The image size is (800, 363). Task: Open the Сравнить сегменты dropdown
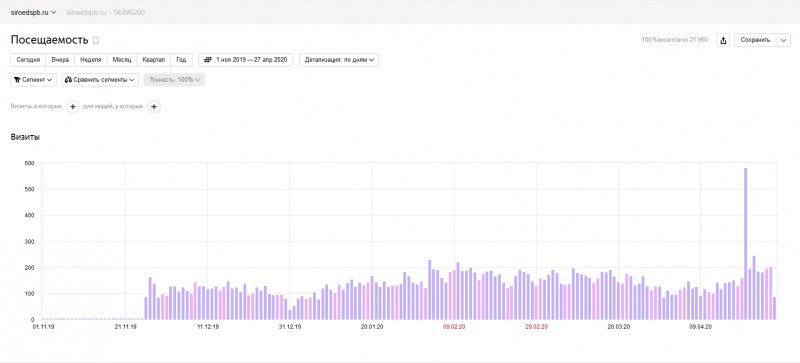click(101, 80)
